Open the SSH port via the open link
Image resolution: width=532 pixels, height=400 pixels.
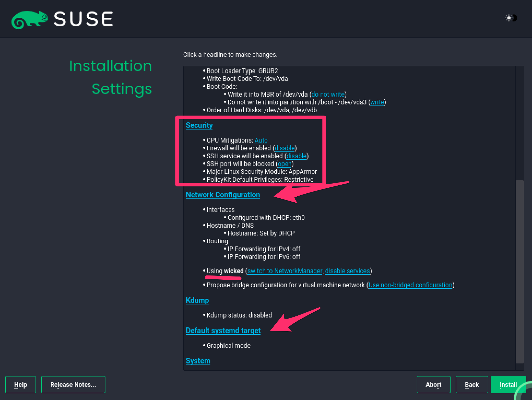(285, 164)
